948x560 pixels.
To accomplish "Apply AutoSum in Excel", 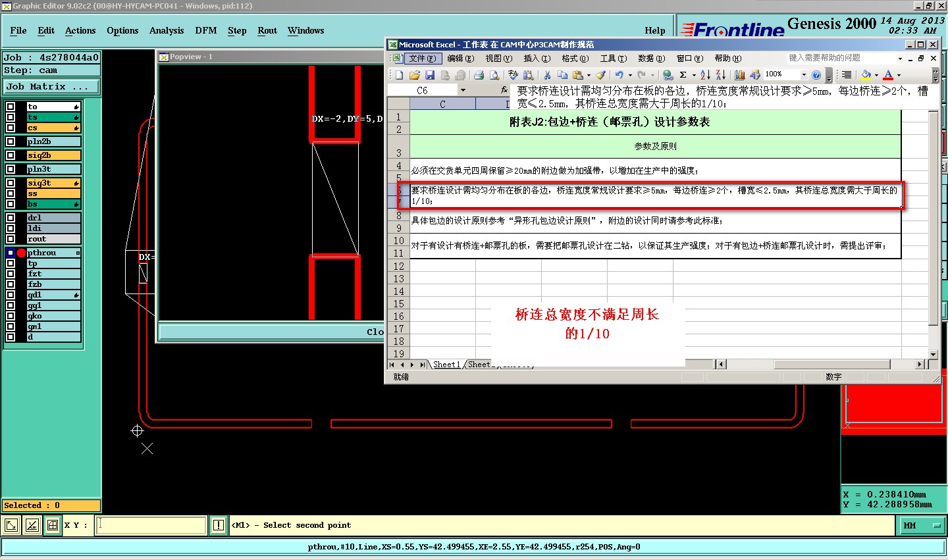I will (x=683, y=75).
